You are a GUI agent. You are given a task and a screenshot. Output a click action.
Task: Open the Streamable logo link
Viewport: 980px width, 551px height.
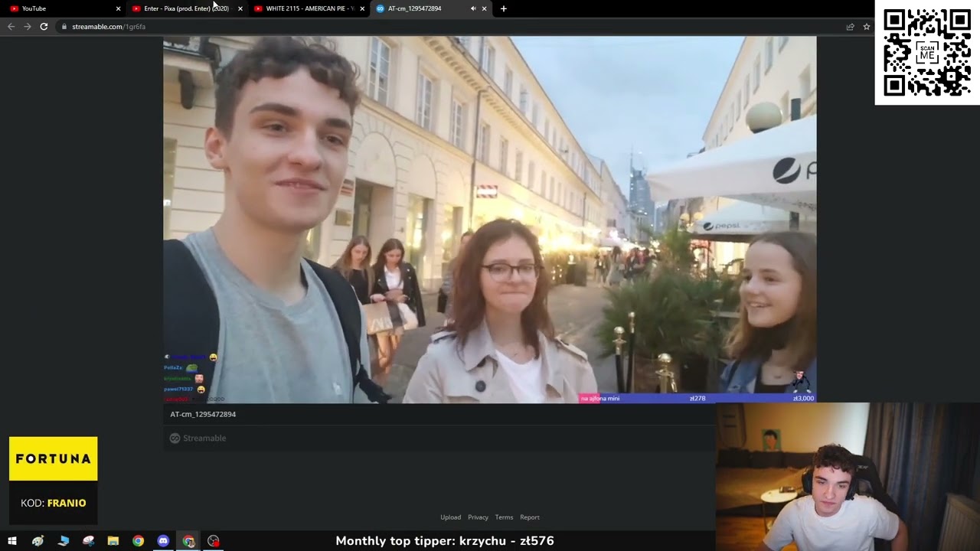click(x=198, y=439)
